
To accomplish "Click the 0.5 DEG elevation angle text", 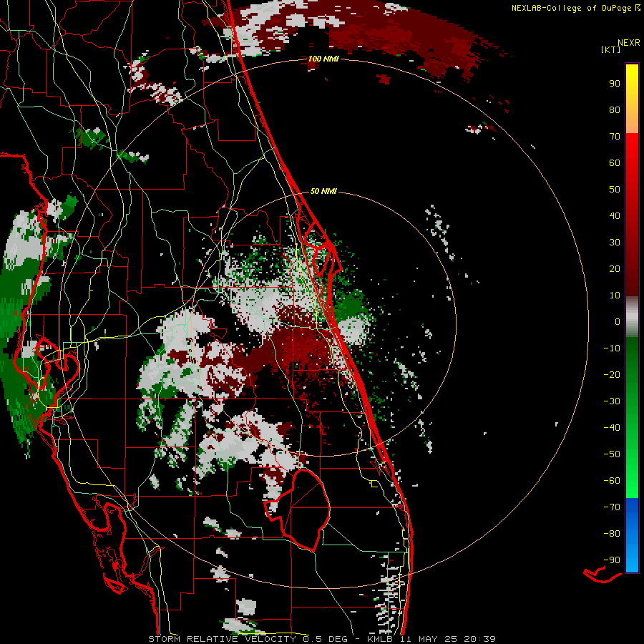I will click(x=325, y=639).
